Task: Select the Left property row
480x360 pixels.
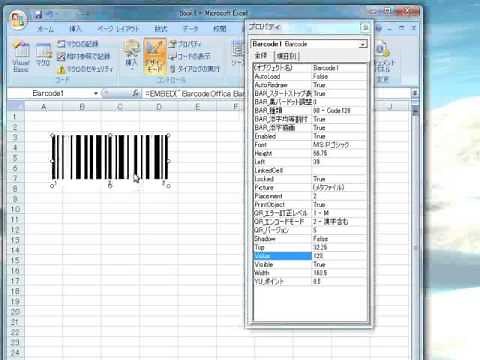Action: [x=310, y=162]
